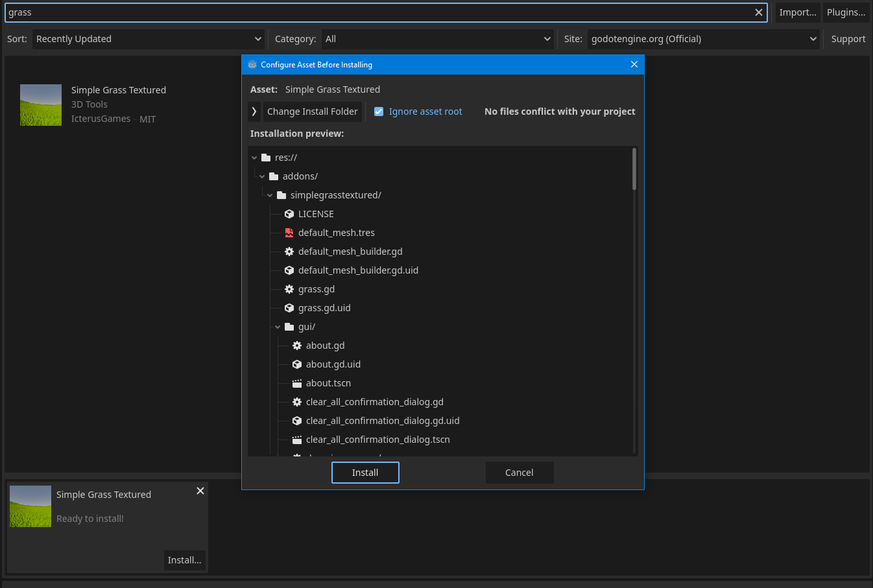Collapse the addons/ folder in tree
The image size is (873, 588).
point(262,176)
